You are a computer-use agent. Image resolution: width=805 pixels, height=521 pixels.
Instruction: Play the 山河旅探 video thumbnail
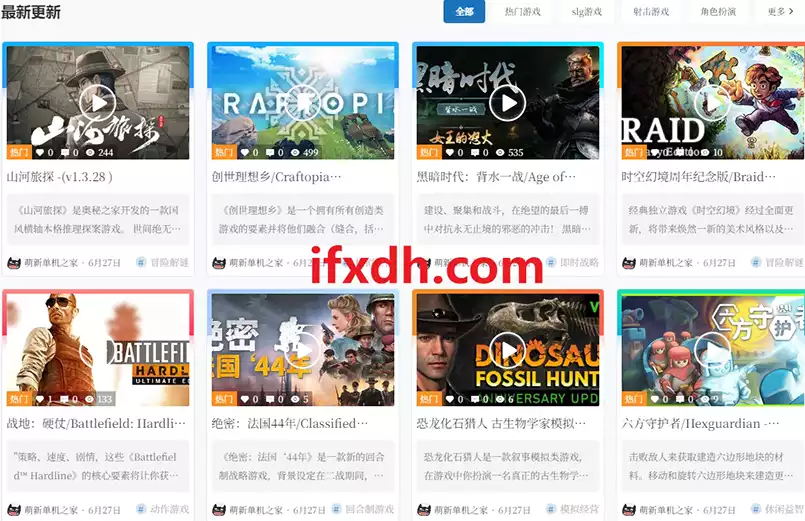[98, 103]
